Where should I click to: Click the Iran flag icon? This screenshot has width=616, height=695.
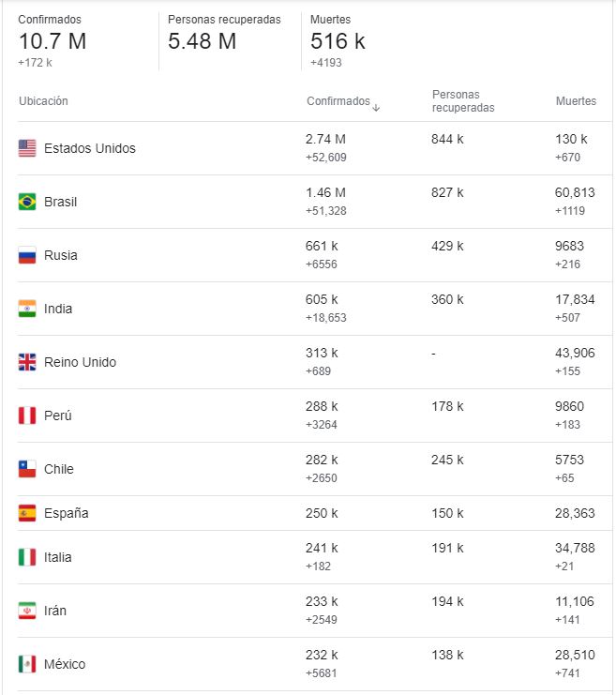(27, 611)
